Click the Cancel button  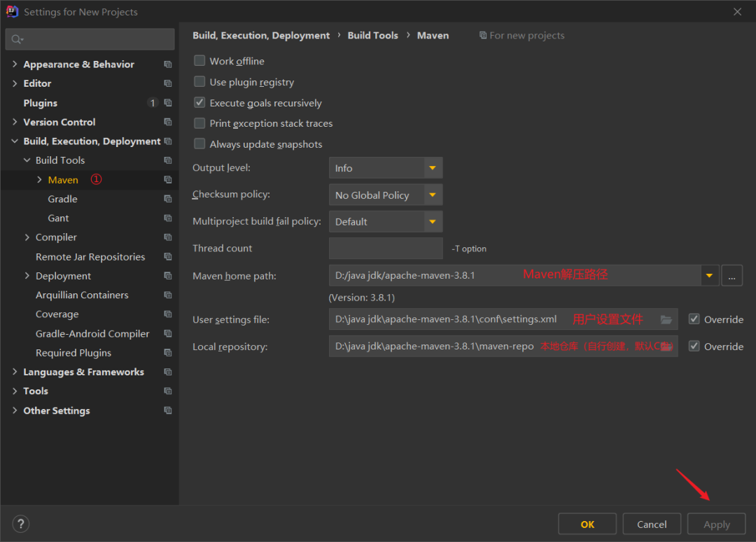point(652,524)
